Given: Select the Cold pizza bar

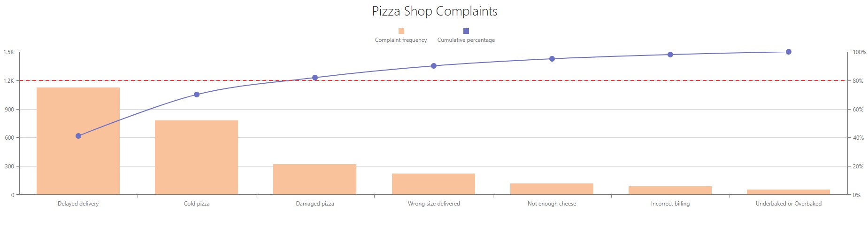Looking at the screenshot, I should [x=196, y=158].
